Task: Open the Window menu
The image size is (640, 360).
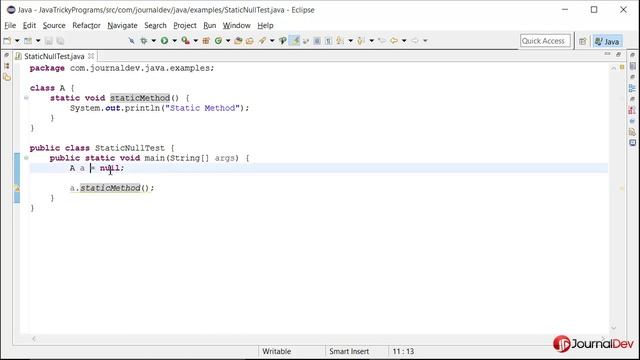Action: [236, 25]
